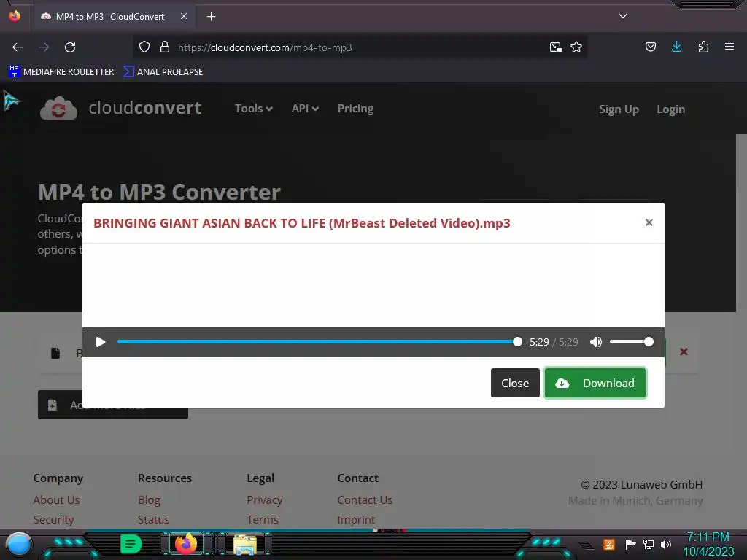The image size is (747, 560).
Task: Click the orange tray application icon
Action: (609, 544)
